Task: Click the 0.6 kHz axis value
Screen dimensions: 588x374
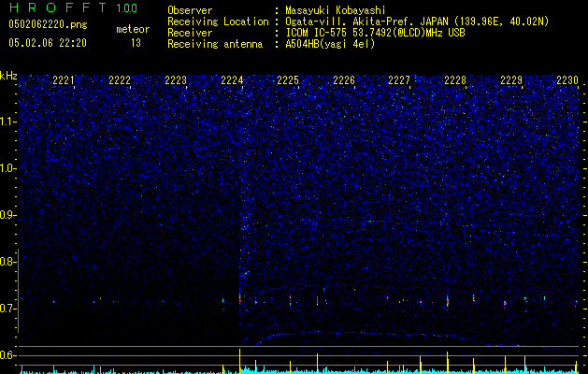Action: click(x=8, y=355)
